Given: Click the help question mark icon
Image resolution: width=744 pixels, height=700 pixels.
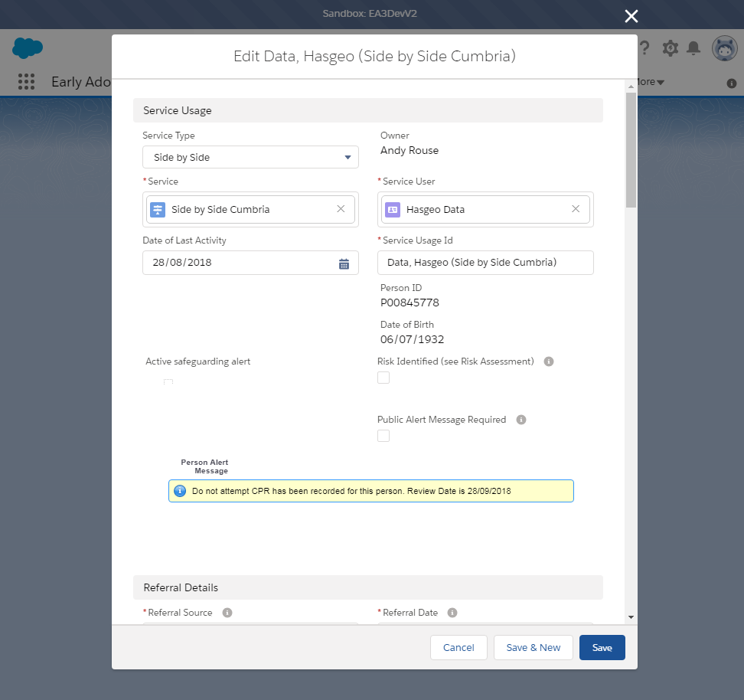Looking at the screenshot, I should [645, 47].
